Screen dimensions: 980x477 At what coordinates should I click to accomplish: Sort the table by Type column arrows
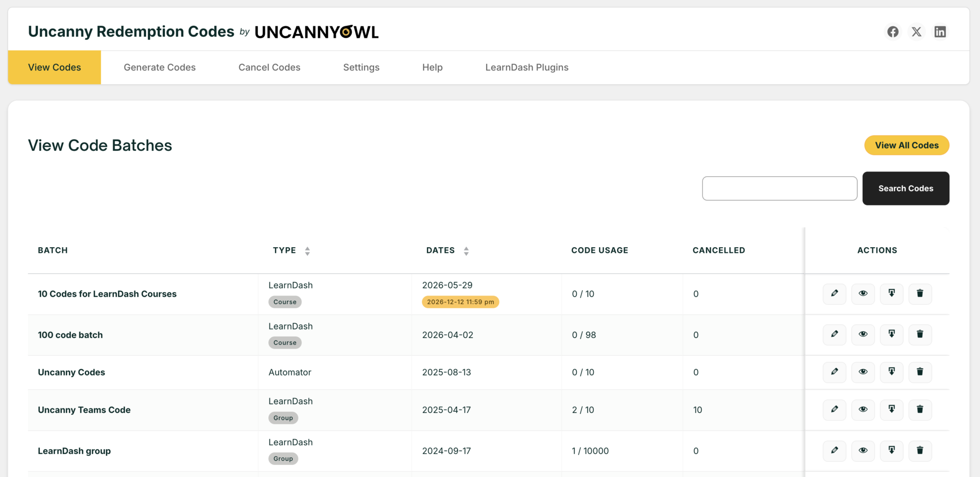(x=307, y=251)
